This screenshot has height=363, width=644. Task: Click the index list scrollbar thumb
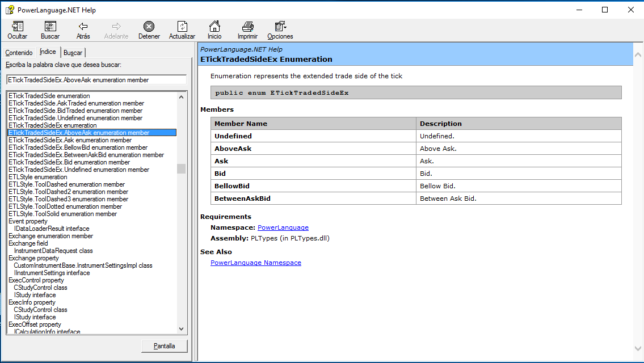tap(181, 169)
